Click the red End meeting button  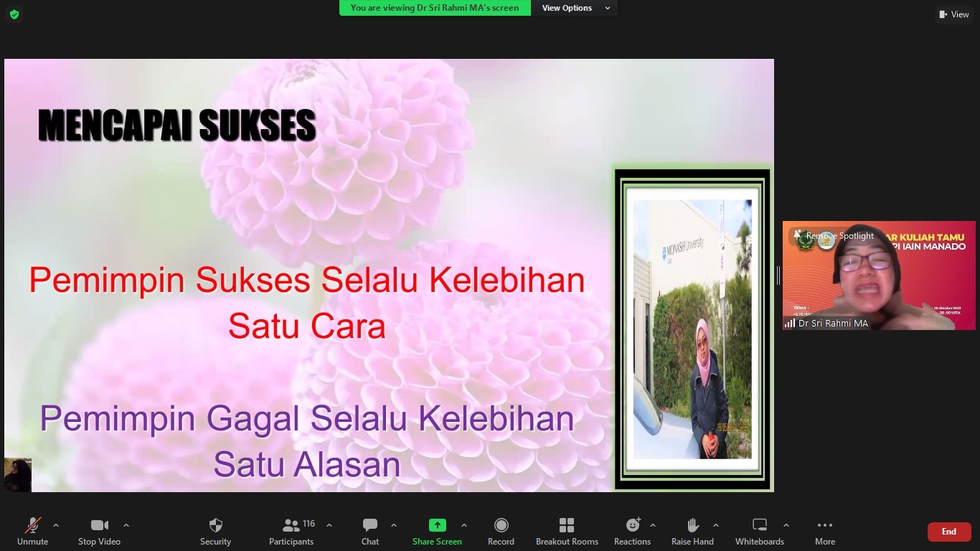pyautogui.click(x=948, y=532)
